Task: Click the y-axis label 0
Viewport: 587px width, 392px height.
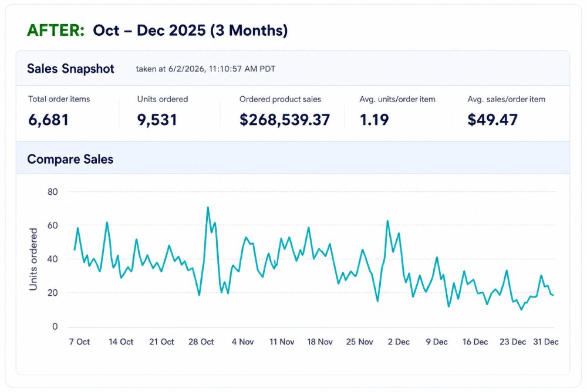Action: tap(55, 326)
